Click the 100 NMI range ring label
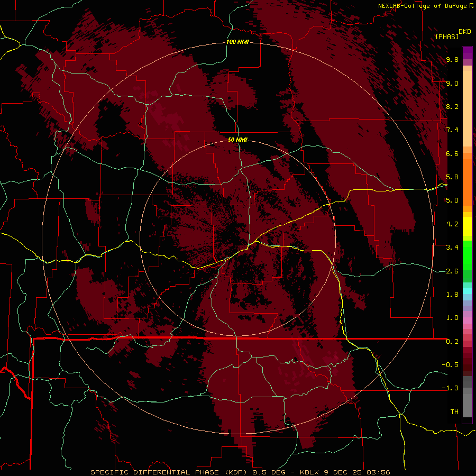This screenshot has height=476, width=476. click(237, 42)
